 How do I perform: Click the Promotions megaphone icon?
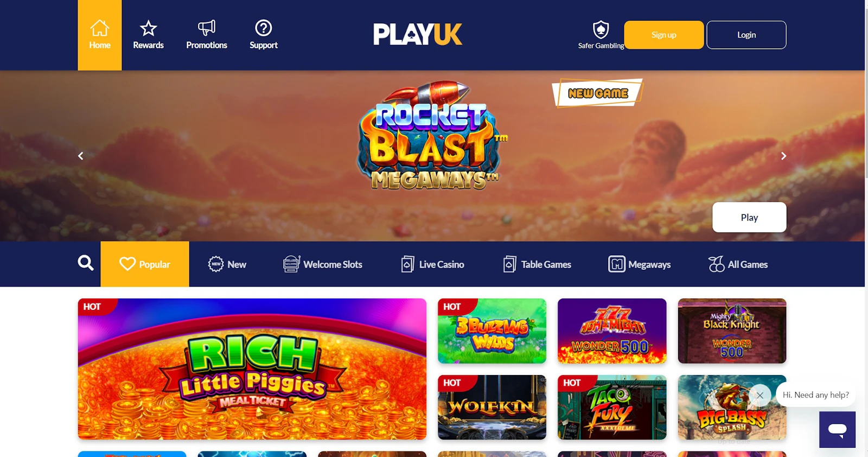[207, 28]
